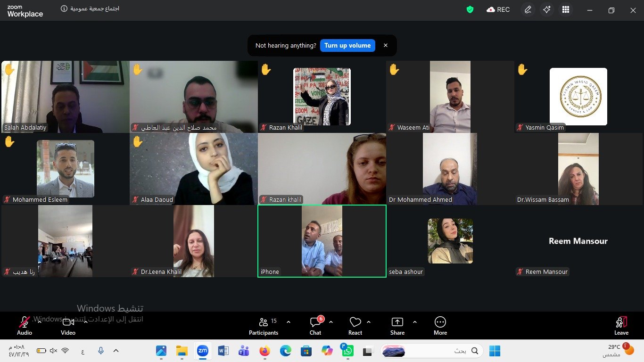The image size is (644, 362).
Task: Open Microsoft Teams from the taskbar
Action: click(x=244, y=351)
